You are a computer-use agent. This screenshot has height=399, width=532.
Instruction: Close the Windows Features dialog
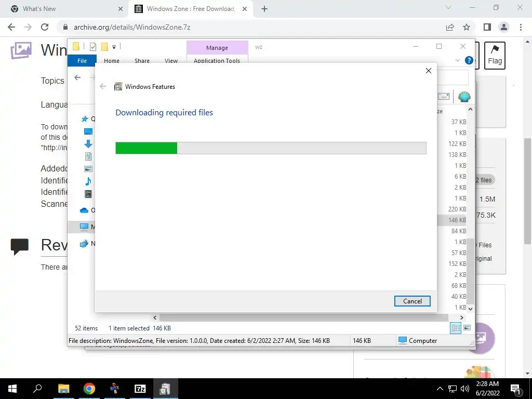[x=429, y=71]
